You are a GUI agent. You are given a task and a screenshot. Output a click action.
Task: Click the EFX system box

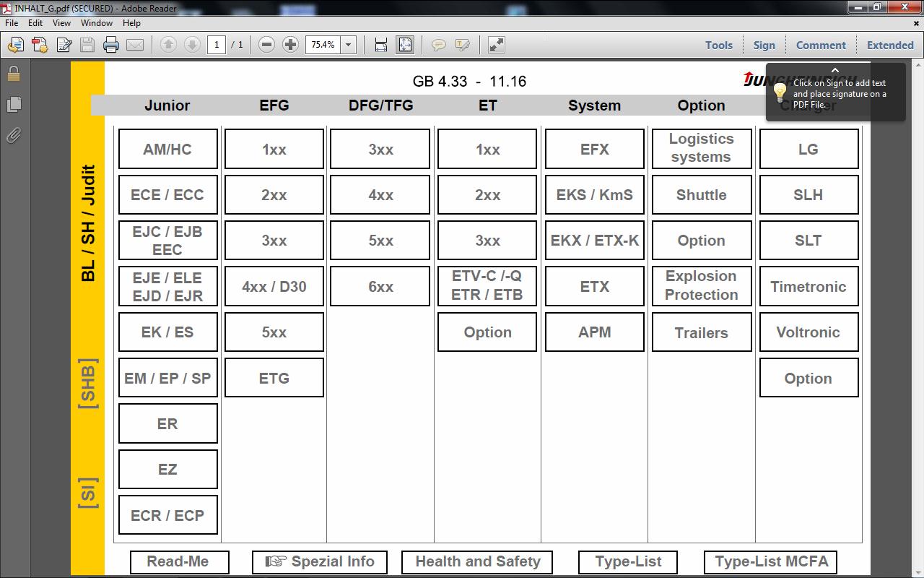pos(595,150)
